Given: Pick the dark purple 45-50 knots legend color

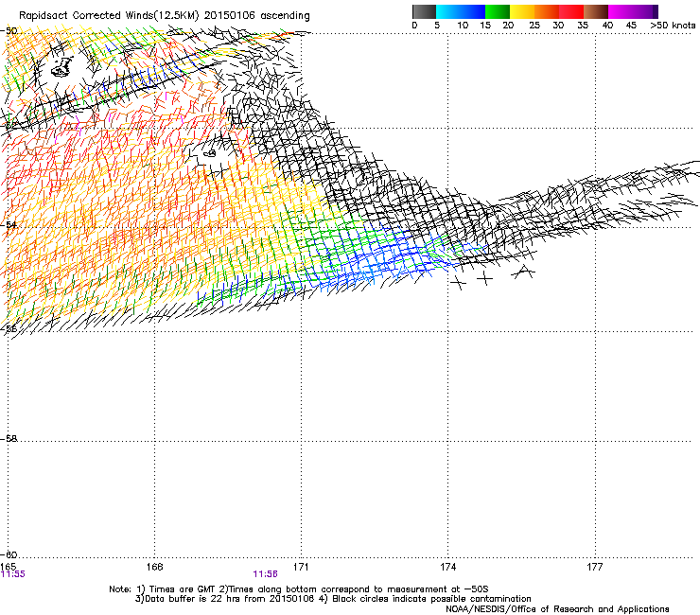Looking at the screenshot, I should tap(645, 11).
